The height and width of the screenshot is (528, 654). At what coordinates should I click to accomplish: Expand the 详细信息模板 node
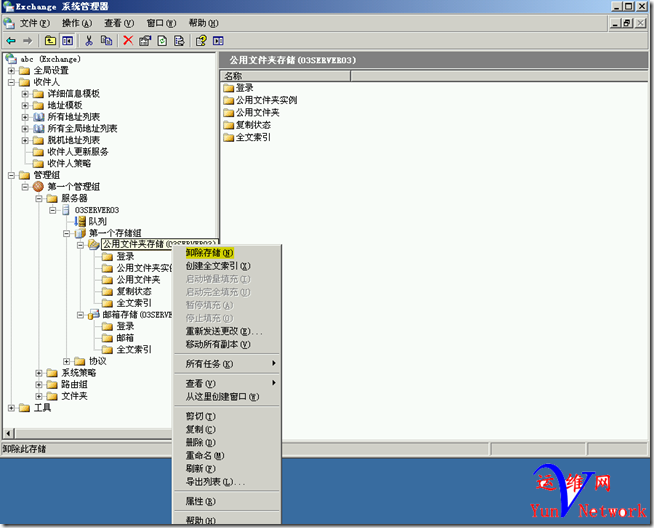coord(25,94)
